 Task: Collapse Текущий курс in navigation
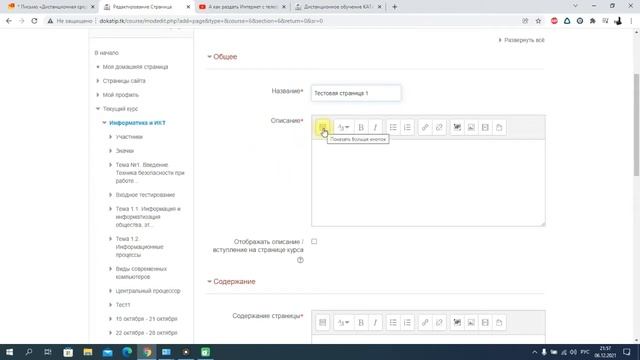click(98, 109)
